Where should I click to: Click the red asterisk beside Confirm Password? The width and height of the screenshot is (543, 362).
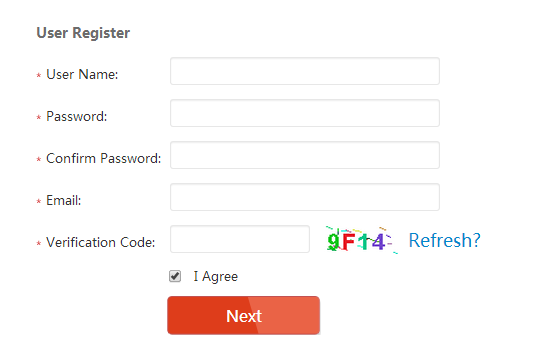pos(39,159)
